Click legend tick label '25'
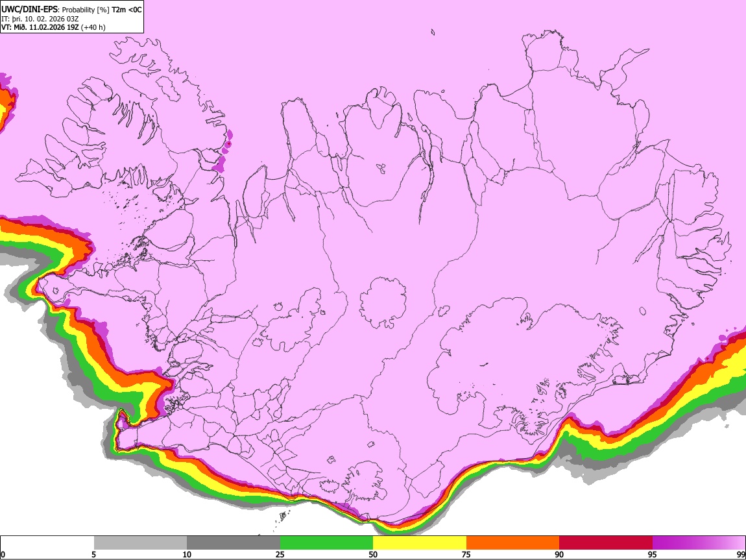The height and width of the screenshot is (560, 746). 280,554
